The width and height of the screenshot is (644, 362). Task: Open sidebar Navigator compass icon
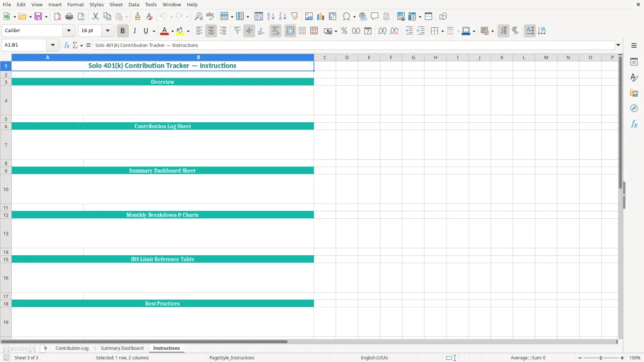pyautogui.click(x=634, y=108)
